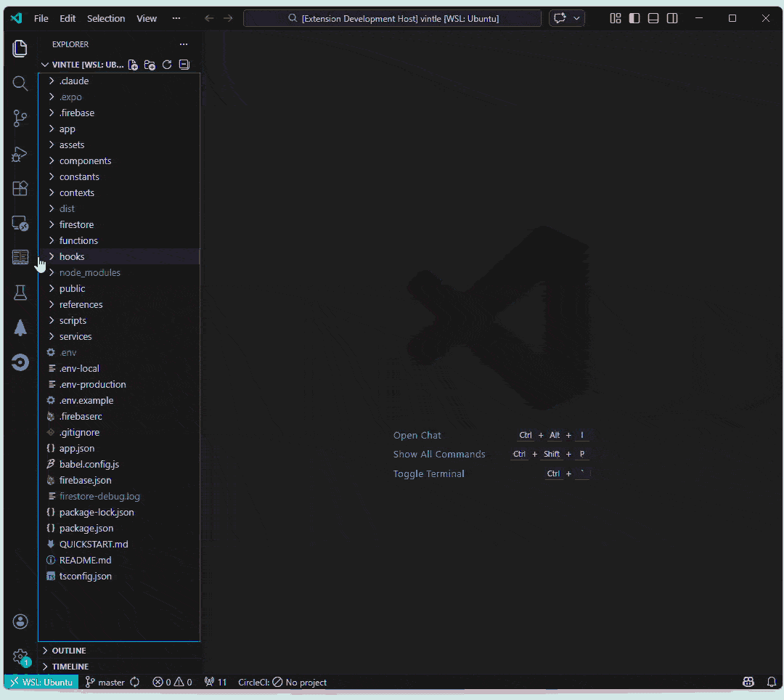This screenshot has width=784, height=700.
Task: Open the tsconfig.json file
Action: coord(119,576)
